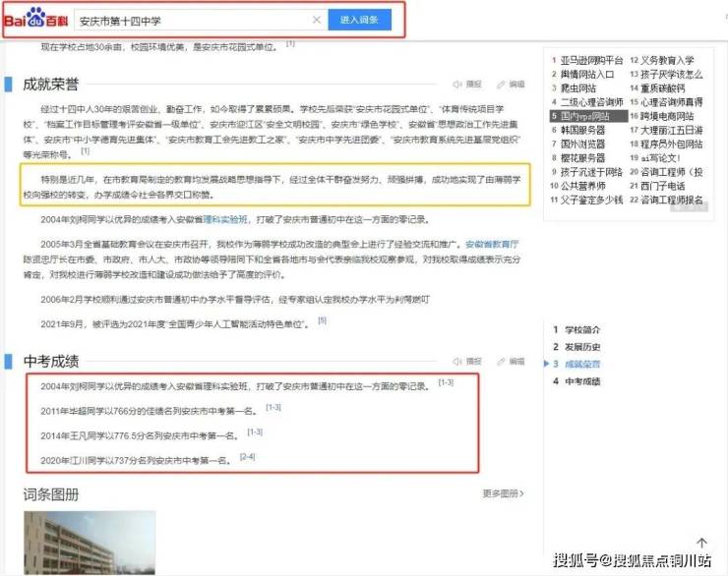728x576 pixels.
Task: Click the Baidu Baike logo
Action: coord(35,19)
